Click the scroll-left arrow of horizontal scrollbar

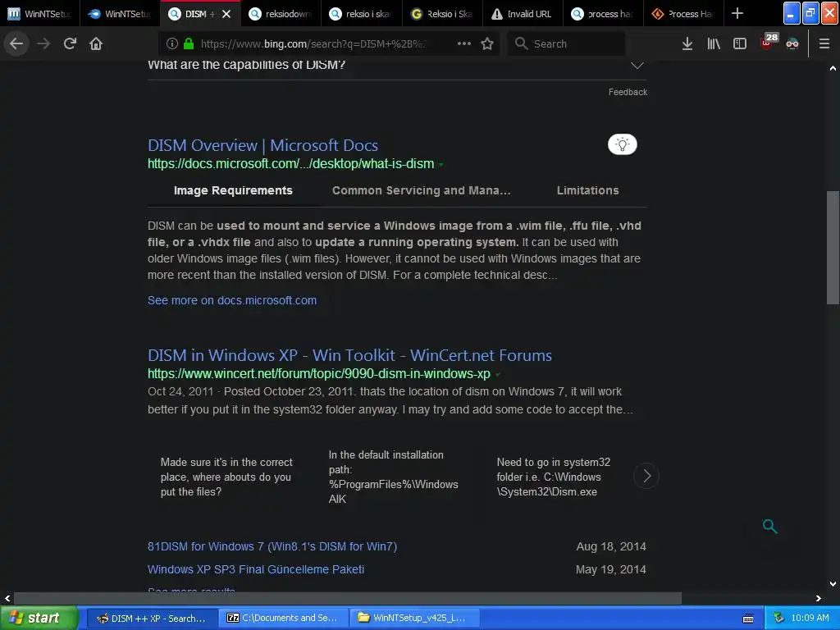pos(7,598)
